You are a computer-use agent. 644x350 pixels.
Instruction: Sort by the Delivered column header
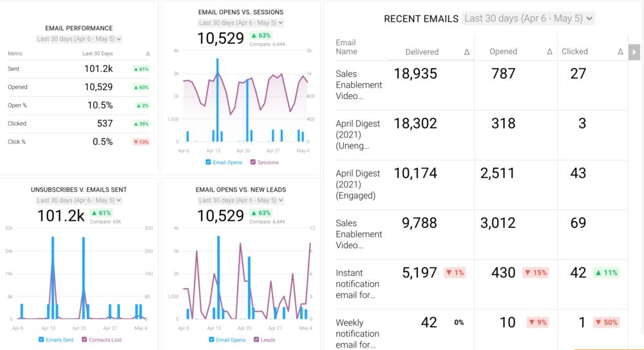click(x=422, y=52)
